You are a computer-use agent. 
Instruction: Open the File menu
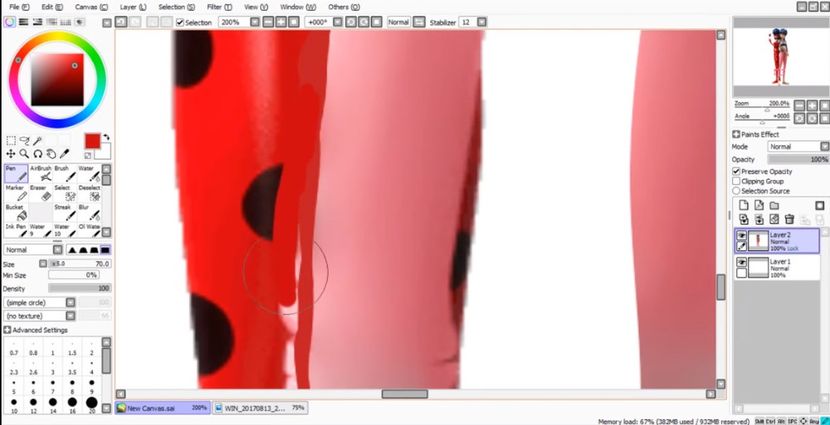tap(19, 7)
